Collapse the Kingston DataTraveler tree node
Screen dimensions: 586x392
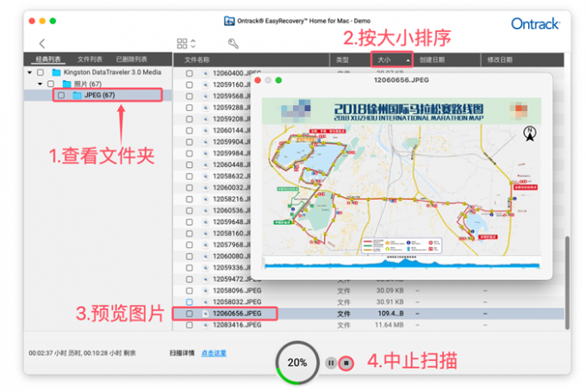pos(30,72)
